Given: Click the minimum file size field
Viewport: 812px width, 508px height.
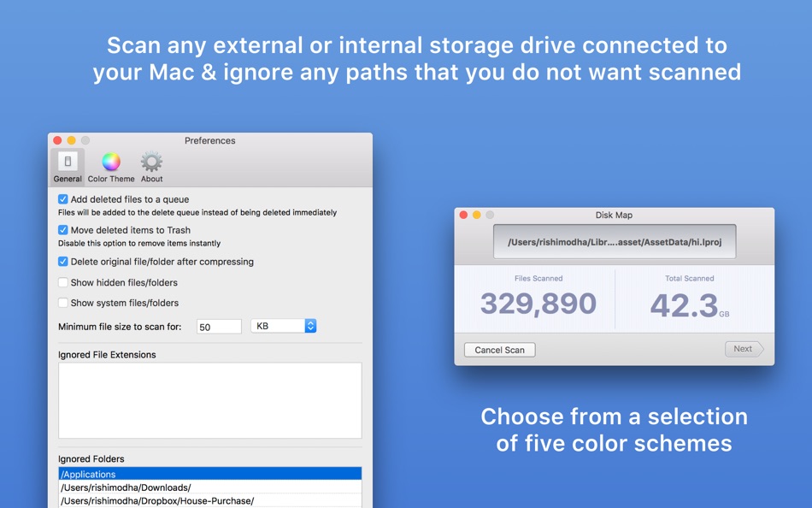Looking at the screenshot, I should [219, 327].
